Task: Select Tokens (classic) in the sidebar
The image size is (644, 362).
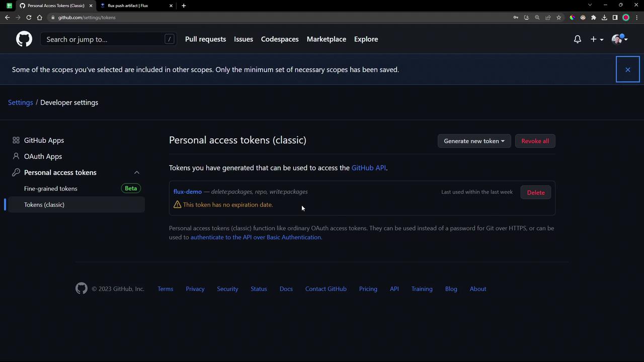Action: (76, 205)
